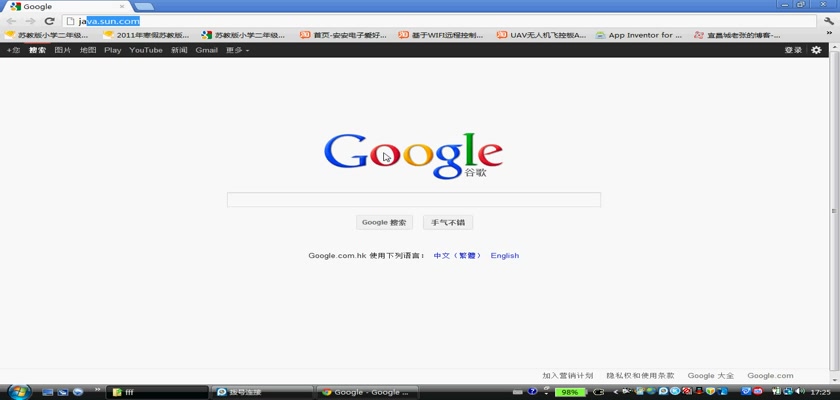840x400 pixels.
Task: Open the 2011年寒假苏教版 bookmark
Action: pos(146,35)
